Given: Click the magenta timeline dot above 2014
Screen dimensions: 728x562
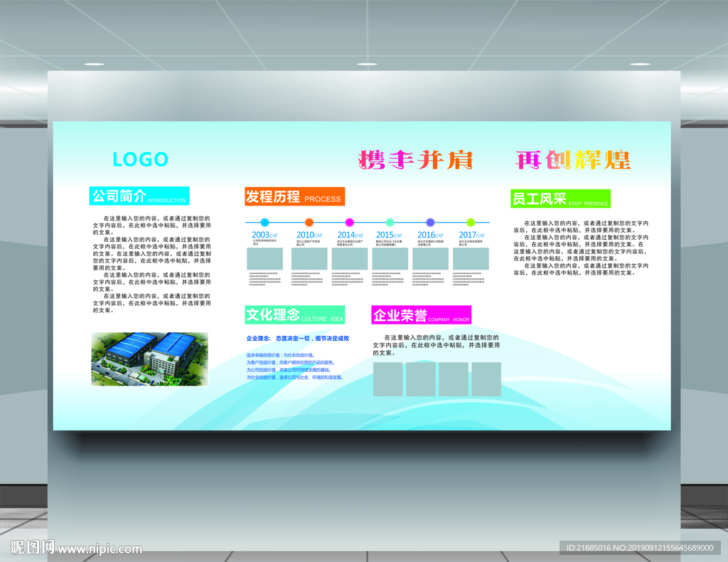Looking at the screenshot, I should (350, 223).
